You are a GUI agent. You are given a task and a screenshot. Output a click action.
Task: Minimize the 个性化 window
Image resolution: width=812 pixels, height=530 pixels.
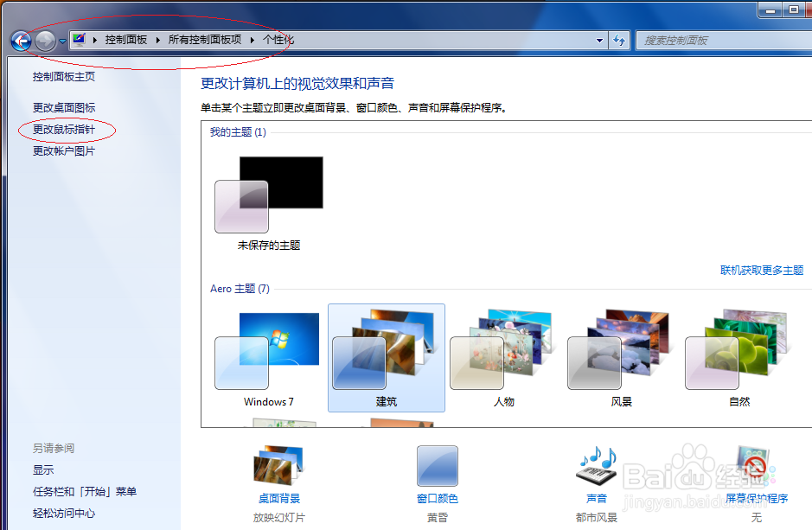[x=770, y=10]
